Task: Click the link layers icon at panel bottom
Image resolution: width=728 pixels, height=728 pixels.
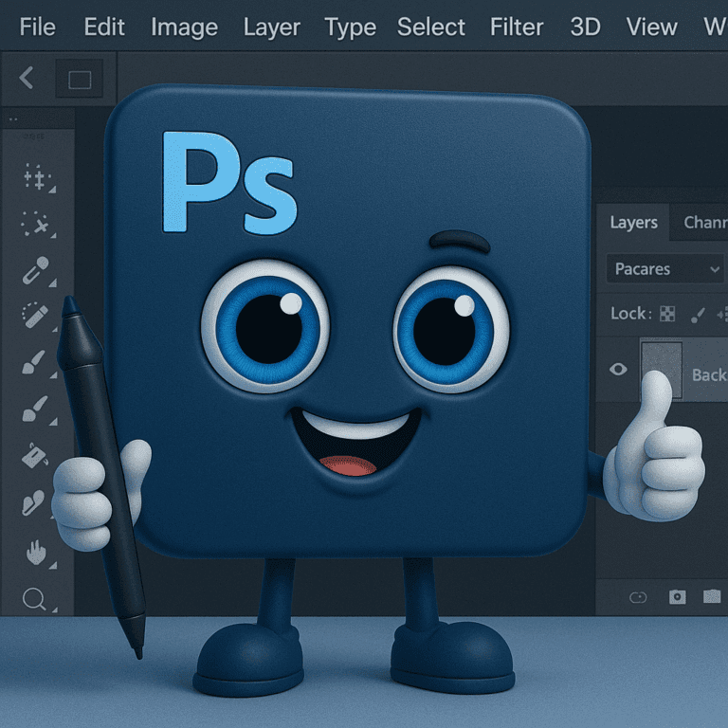Action: (638, 597)
